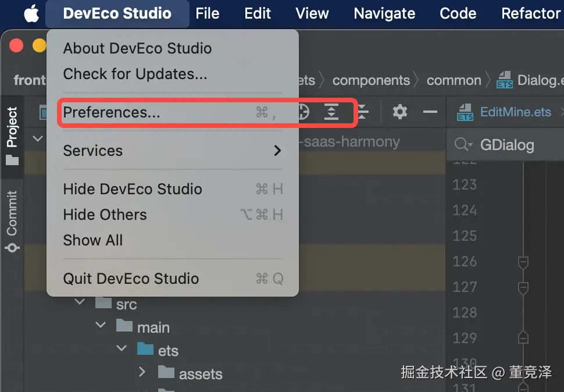Hide the project panel with minus icon
Viewport: 564px width, 392px height.
coord(430,112)
